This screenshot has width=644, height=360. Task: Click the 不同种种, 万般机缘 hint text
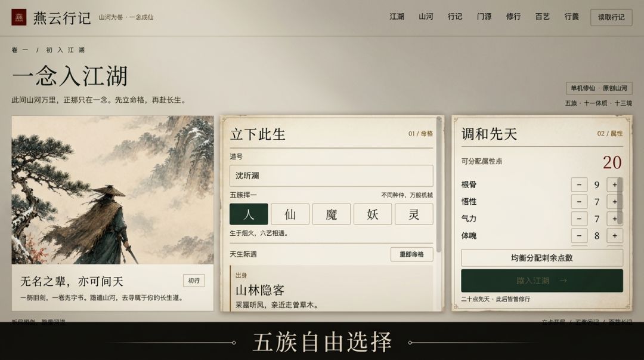click(x=407, y=195)
